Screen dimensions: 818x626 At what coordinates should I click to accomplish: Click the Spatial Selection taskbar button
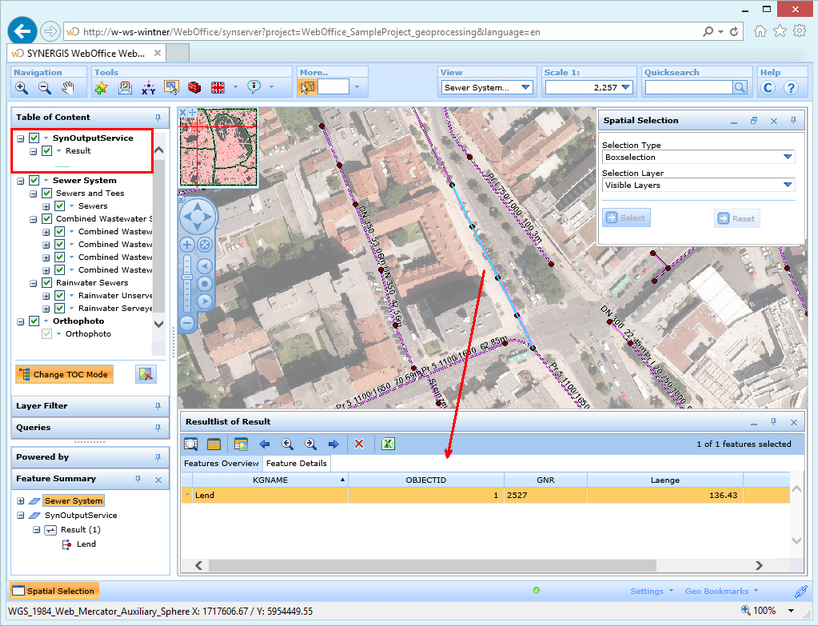click(54, 591)
